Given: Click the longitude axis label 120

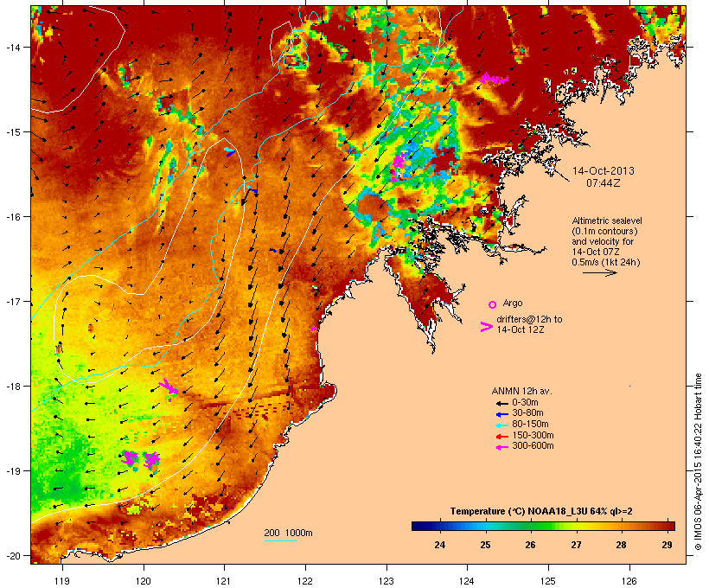Looking at the screenshot, I should (144, 581).
